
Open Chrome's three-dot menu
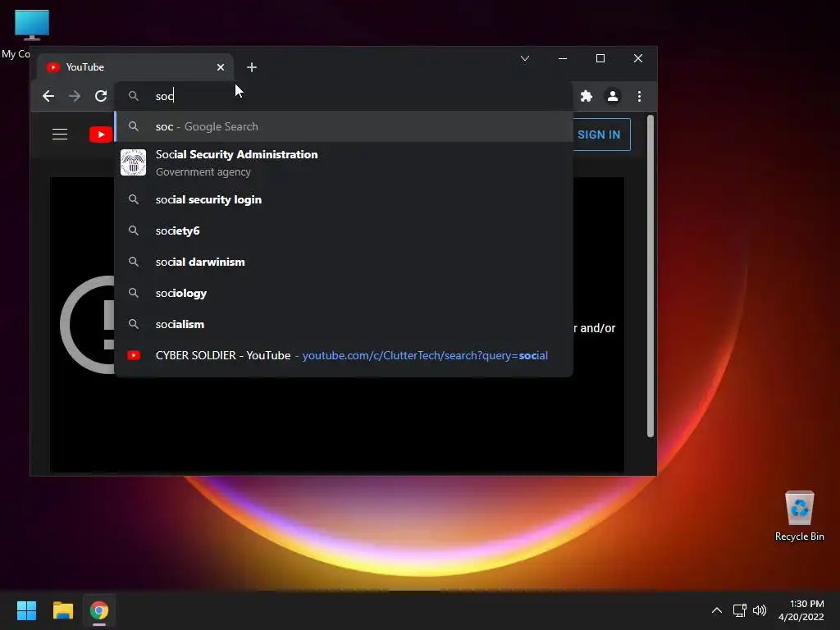(x=639, y=96)
